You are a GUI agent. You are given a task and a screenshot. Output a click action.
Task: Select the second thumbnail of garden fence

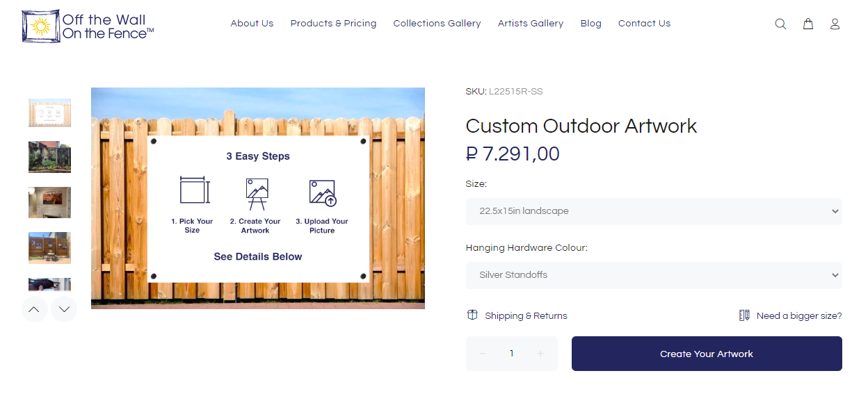click(x=49, y=157)
